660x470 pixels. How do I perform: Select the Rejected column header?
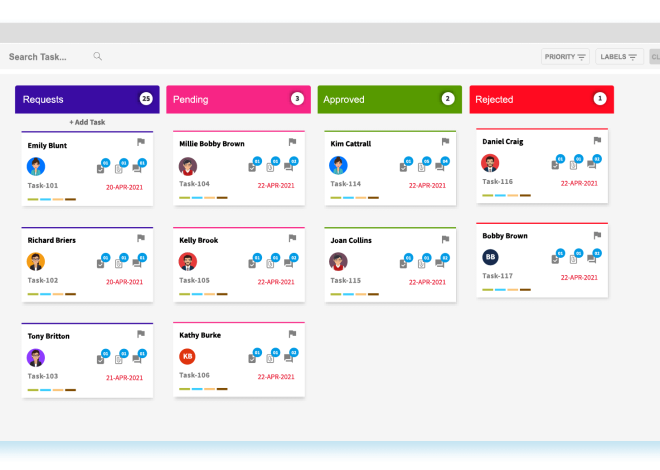(541, 99)
